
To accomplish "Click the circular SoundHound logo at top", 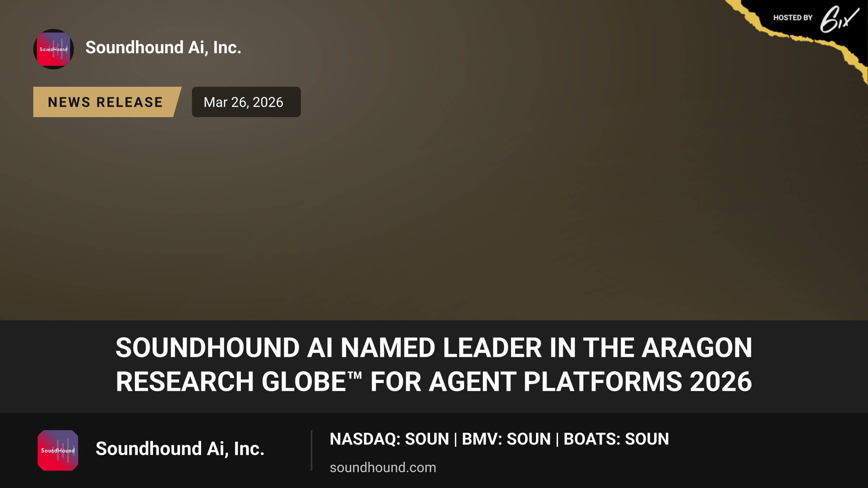I will [54, 49].
